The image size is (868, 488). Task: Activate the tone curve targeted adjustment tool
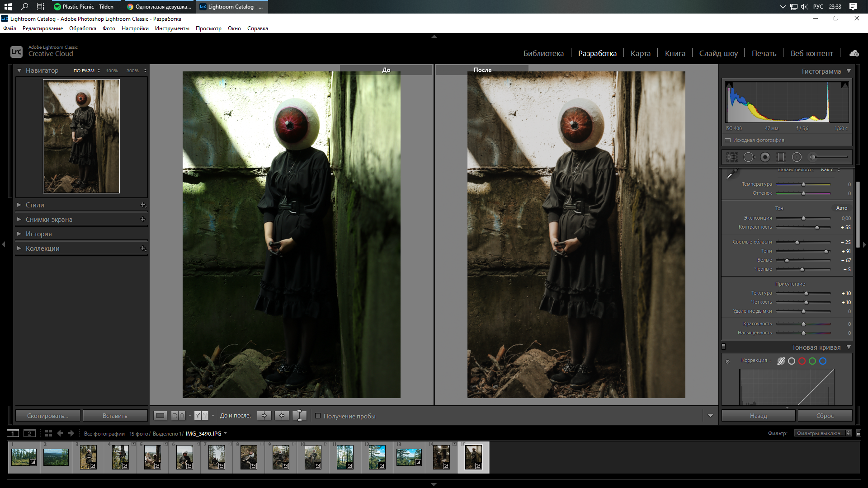[727, 361]
